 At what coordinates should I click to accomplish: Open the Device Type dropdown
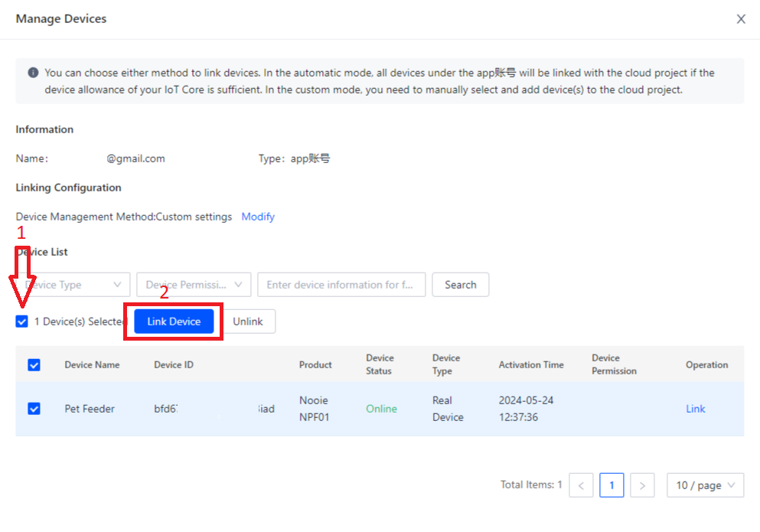point(73,285)
